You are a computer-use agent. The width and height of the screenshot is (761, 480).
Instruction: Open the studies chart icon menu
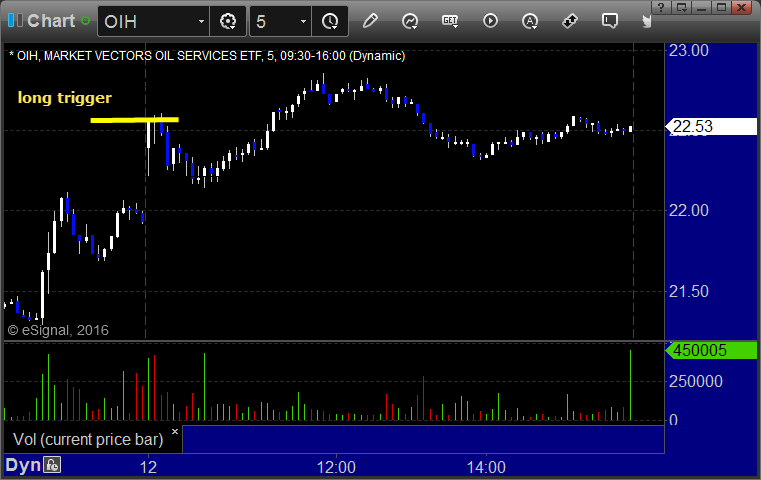point(410,21)
